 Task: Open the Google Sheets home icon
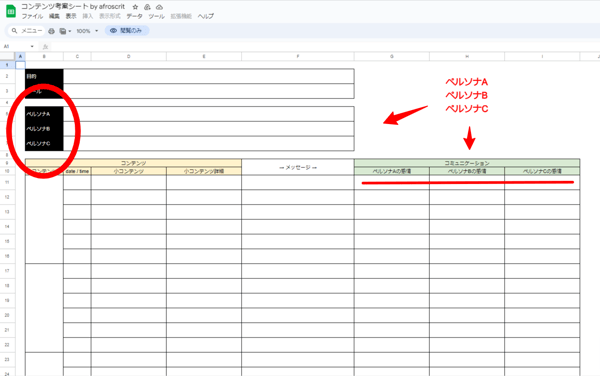[11, 11]
